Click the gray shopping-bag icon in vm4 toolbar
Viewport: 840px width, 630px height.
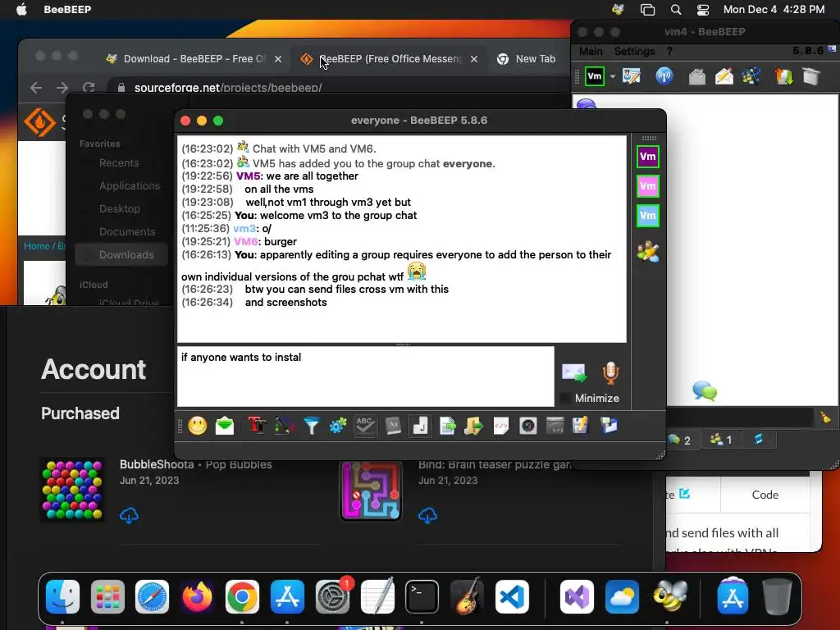pos(811,76)
